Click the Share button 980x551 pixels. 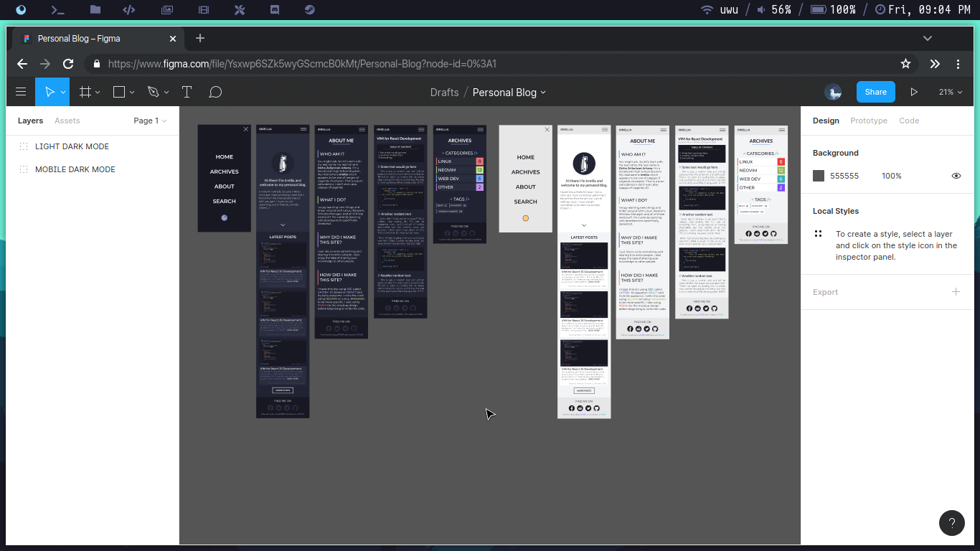(x=875, y=92)
